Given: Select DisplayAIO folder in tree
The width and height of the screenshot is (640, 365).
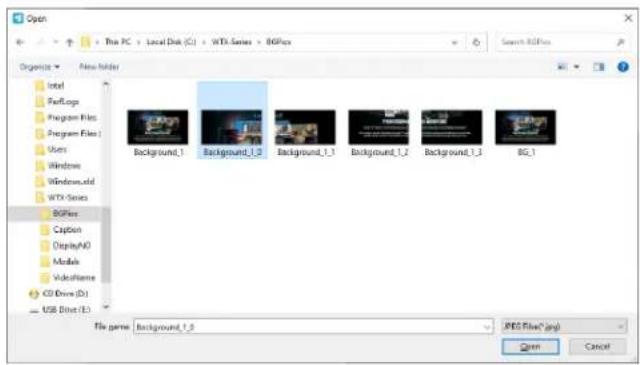Looking at the screenshot, I should (x=66, y=246).
